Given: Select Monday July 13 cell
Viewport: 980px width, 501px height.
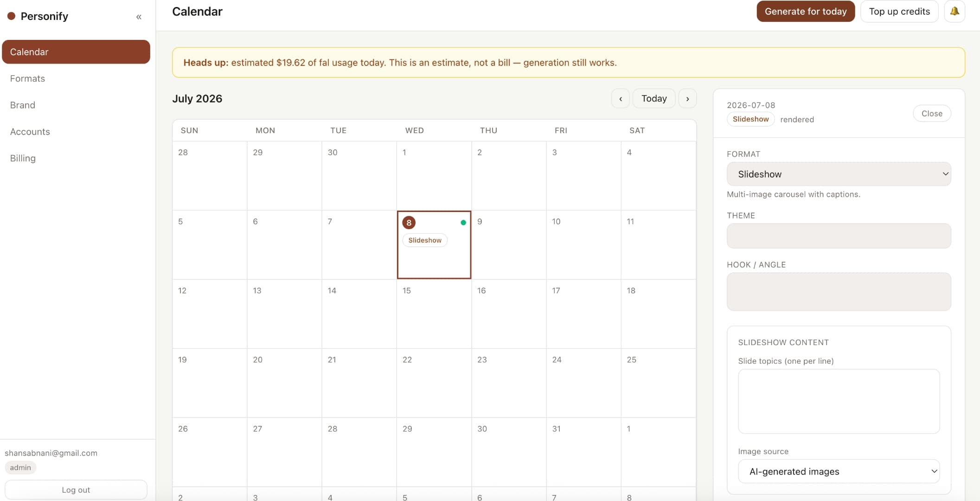Looking at the screenshot, I should click(x=284, y=314).
